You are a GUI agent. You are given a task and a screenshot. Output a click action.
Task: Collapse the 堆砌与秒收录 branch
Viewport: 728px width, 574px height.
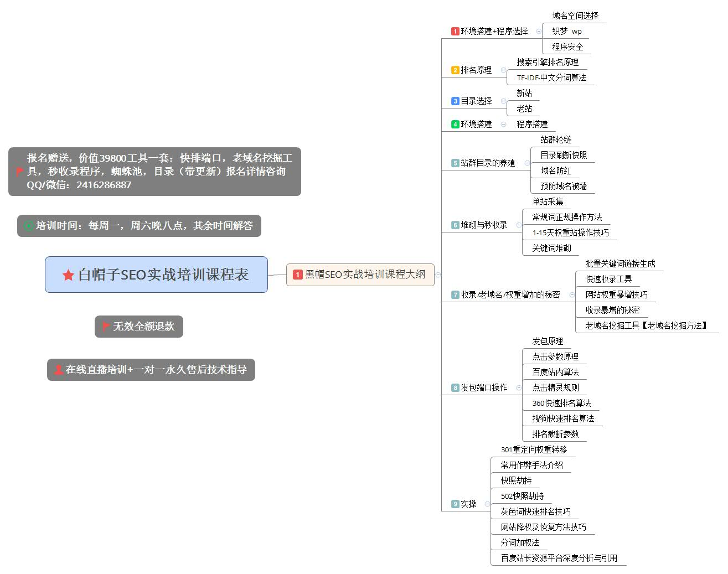pos(518,225)
